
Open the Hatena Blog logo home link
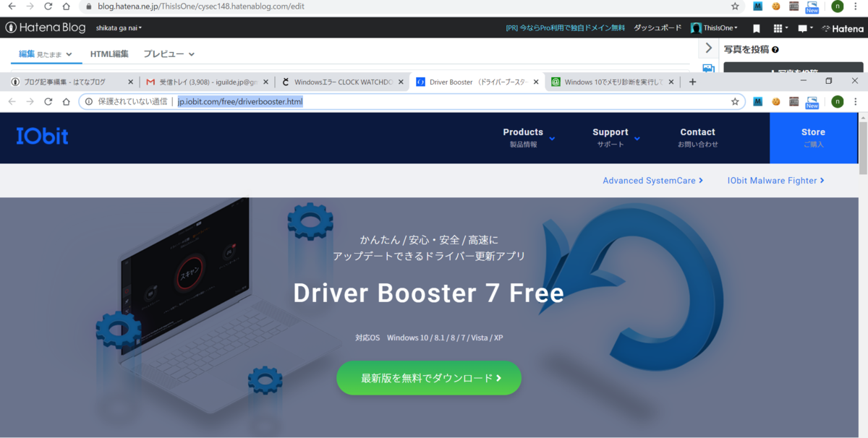pos(46,28)
